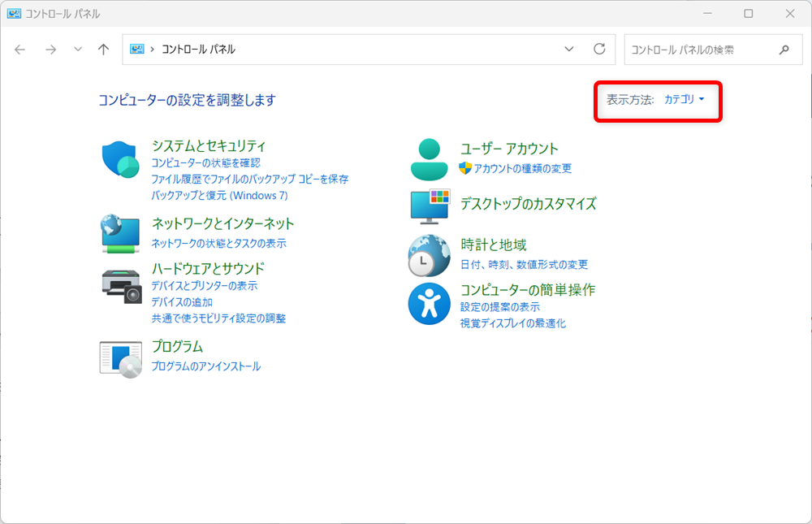Open コンピューターの簡単操作 accessibility icon
The width and height of the screenshot is (812, 524).
(429, 304)
